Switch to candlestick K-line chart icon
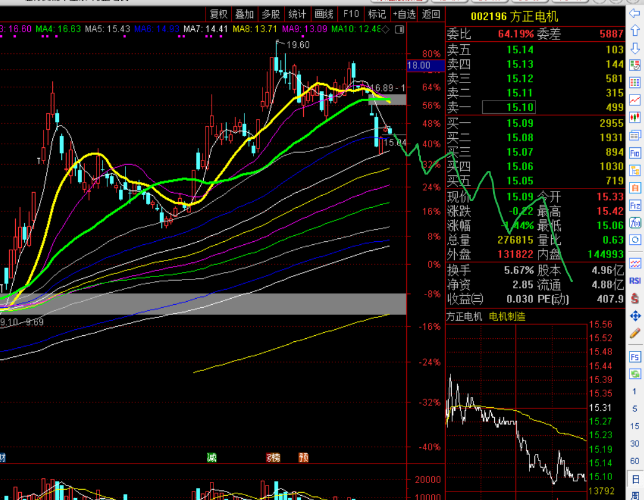Screen dimensions: 644x500 [x=635, y=118]
